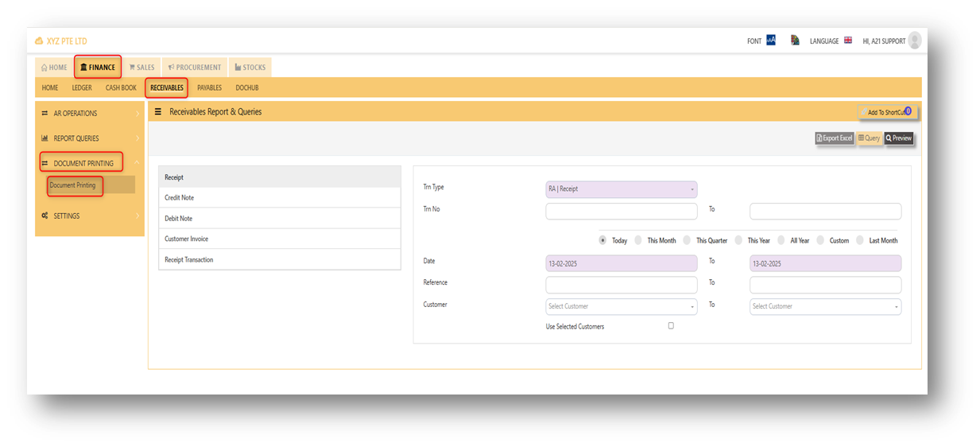Switch to the Finance tab
Image resolution: width=980 pixels, height=447 pixels.
tap(98, 68)
